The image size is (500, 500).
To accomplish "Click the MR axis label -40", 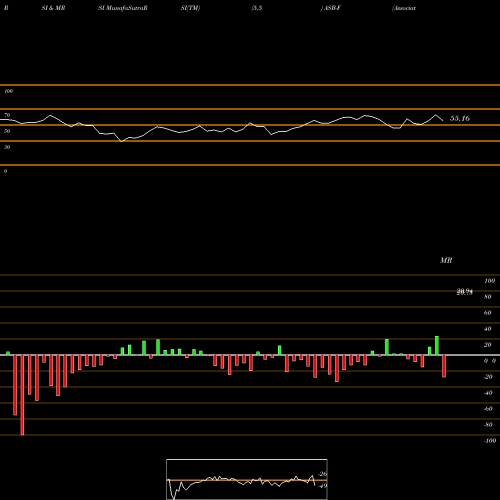I will tap(488, 393).
